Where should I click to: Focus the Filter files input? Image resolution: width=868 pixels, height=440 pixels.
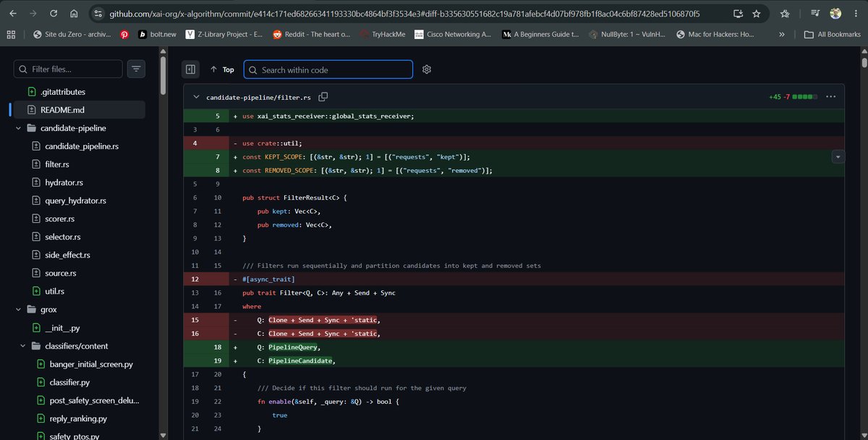coord(68,69)
